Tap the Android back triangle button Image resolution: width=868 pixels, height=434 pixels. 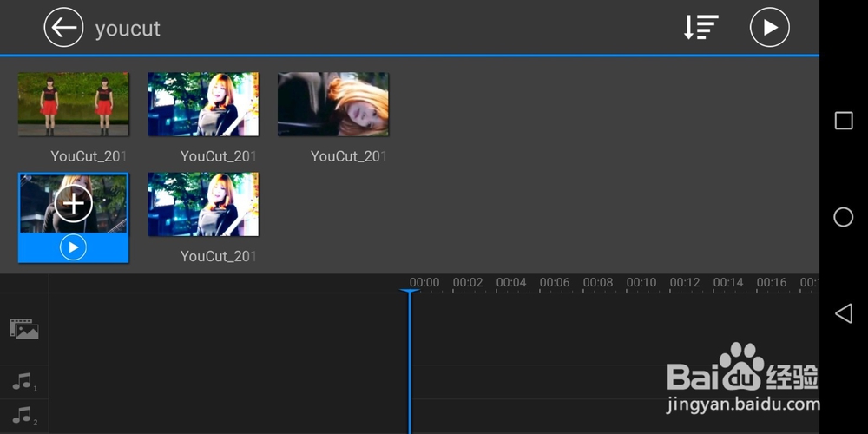coord(843,313)
